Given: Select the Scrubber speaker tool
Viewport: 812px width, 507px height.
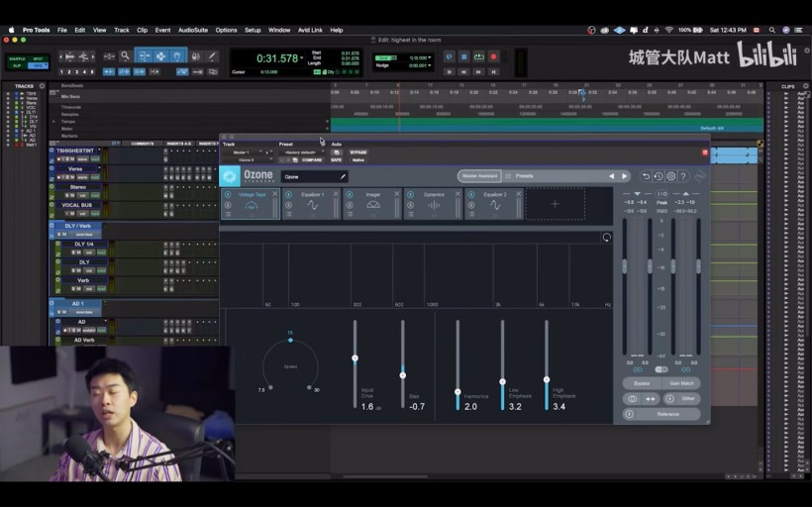Looking at the screenshot, I should 196,55.
